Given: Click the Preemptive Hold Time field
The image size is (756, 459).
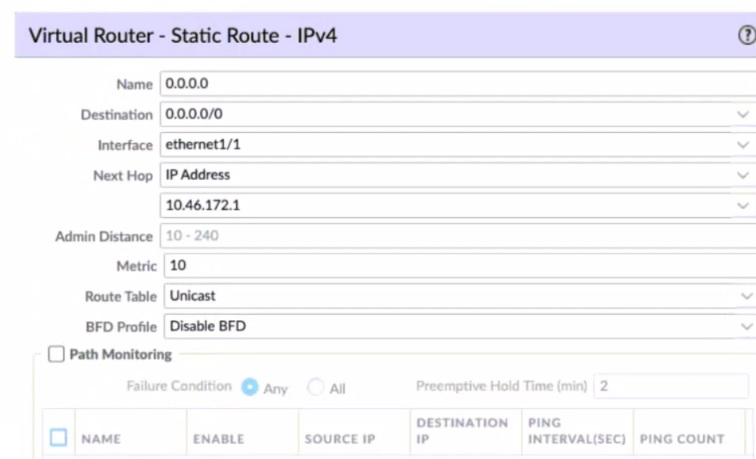Looking at the screenshot, I should [x=670, y=387].
